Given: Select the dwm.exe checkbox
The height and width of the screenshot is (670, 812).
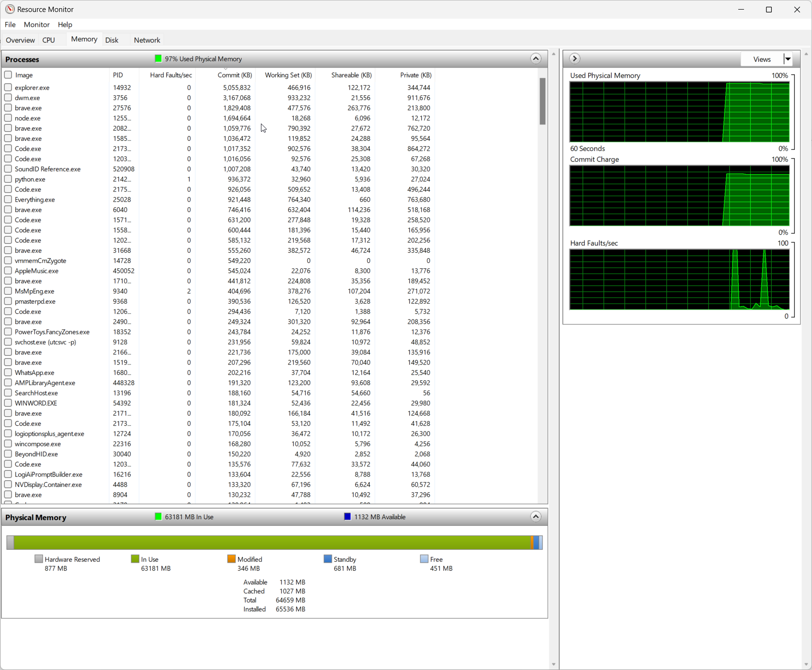Looking at the screenshot, I should point(8,98).
